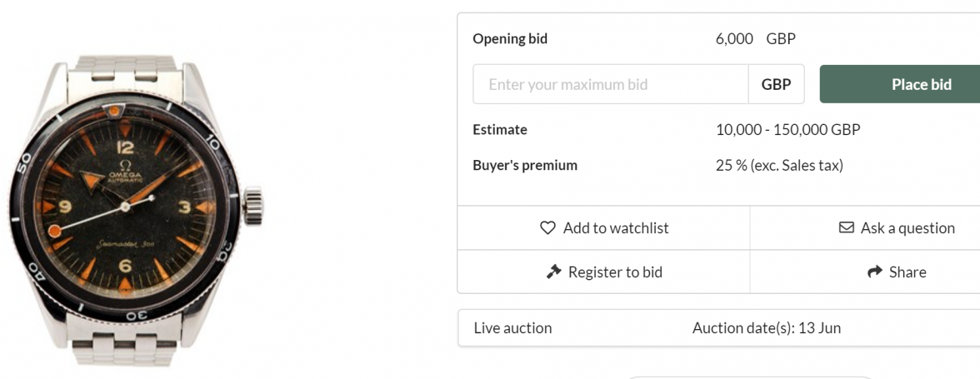The height and width of the screenshot is (379, 980).
Task: Select the 'Add to watchlist' text link
Action: point(616,228)
